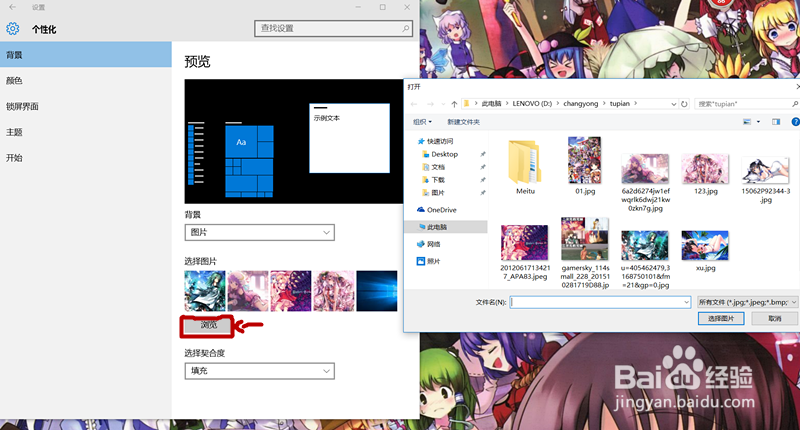Image resolution: width=800 pixels, height=430 pixels.
Task: Select the 背景 tab in sidebar
Action: pyautogui.click(x=86, y=55)
